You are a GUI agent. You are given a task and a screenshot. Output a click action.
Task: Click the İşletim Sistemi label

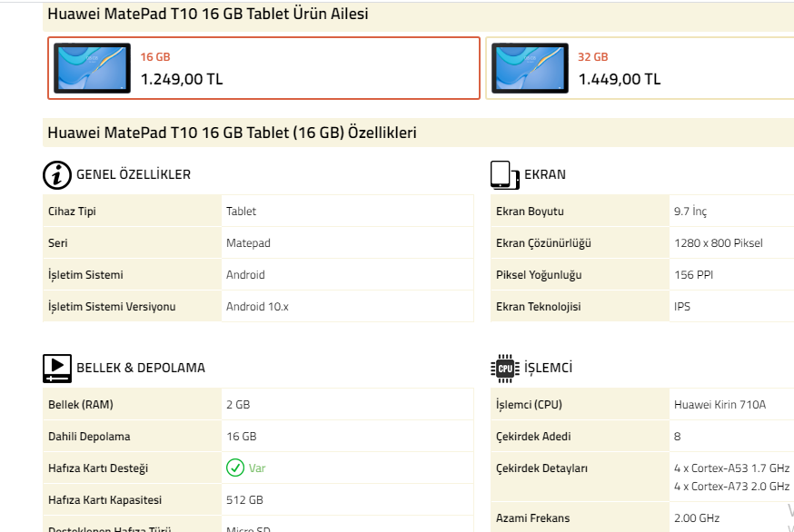[85, 275]
